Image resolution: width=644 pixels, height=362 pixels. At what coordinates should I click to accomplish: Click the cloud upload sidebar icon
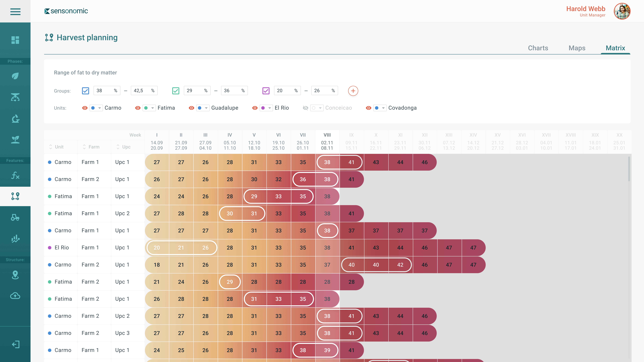click(15, 296)
